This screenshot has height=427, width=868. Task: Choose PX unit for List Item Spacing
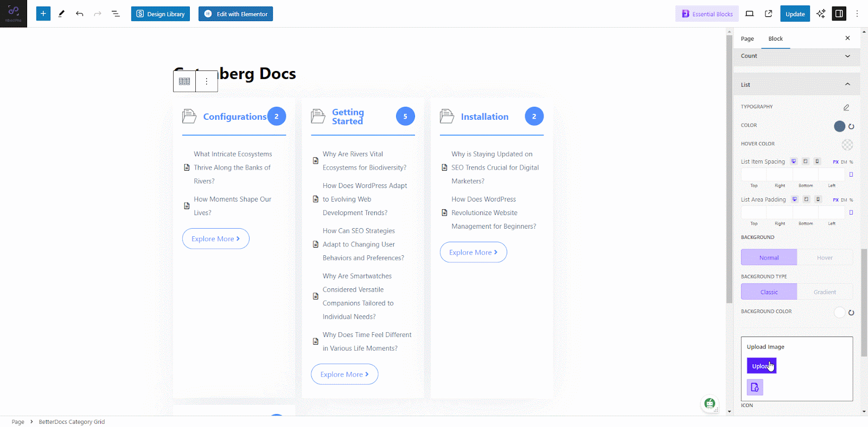pyautogui.click(x=835, y=162)
